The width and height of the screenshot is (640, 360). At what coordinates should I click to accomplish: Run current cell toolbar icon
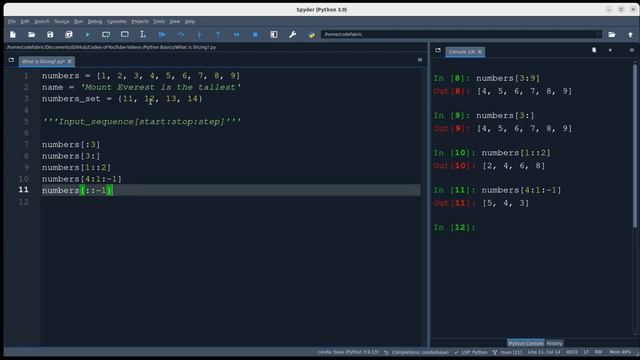[106, 35]
